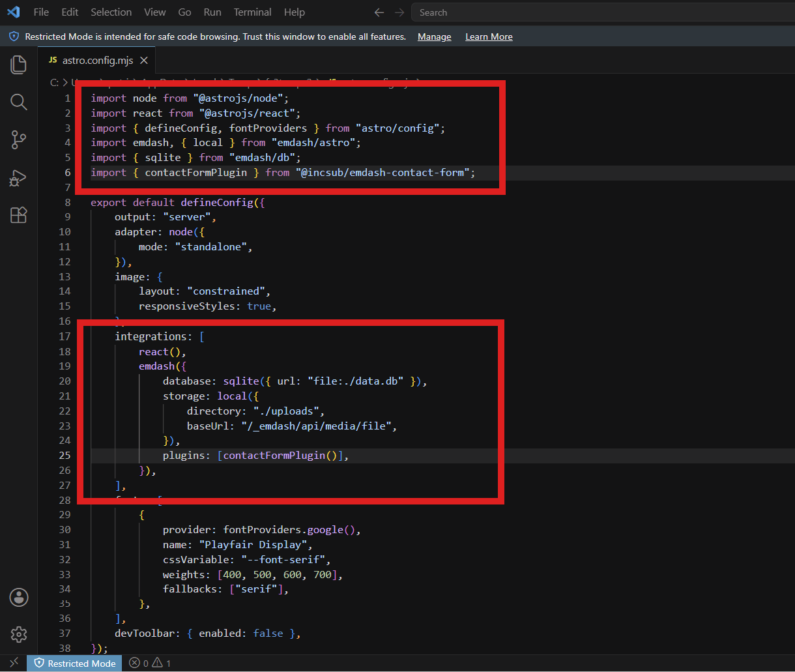Screen dimensions: 795x672
Task: Click line number 17 in gutter
Action: [x=65, y=337]
